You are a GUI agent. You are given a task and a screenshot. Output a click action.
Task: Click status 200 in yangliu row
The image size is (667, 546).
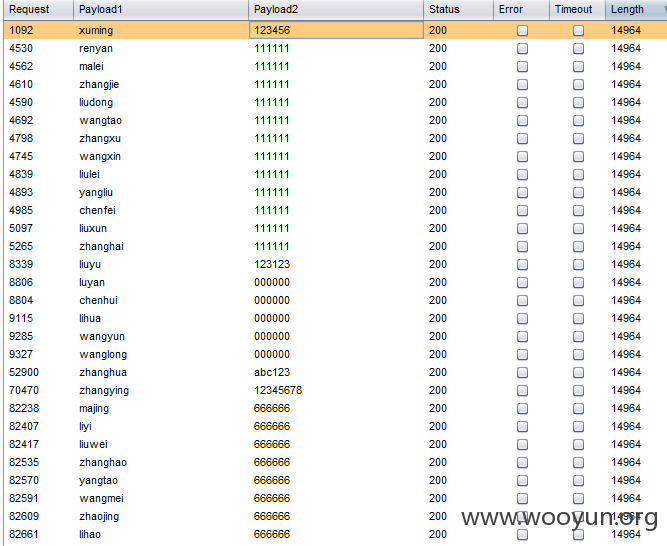coord(438,192)
